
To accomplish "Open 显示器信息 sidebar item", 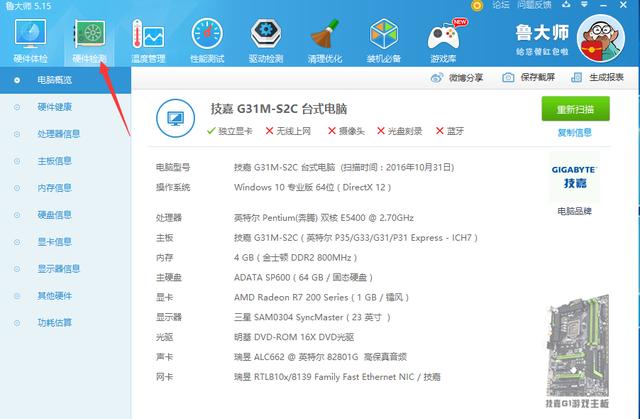I will pos(58,268).
